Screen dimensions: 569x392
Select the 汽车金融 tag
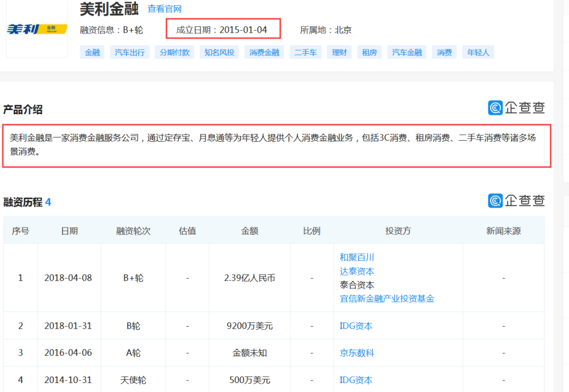coord(407,52)
